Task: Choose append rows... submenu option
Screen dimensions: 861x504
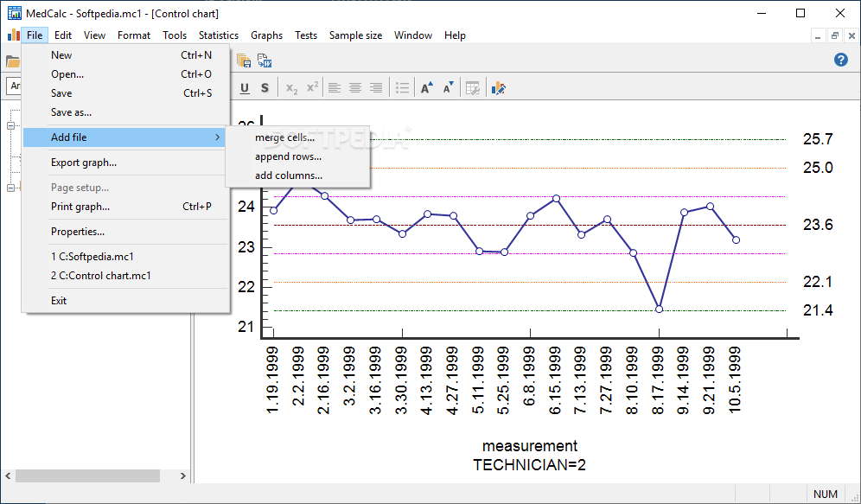Action: 297,156
